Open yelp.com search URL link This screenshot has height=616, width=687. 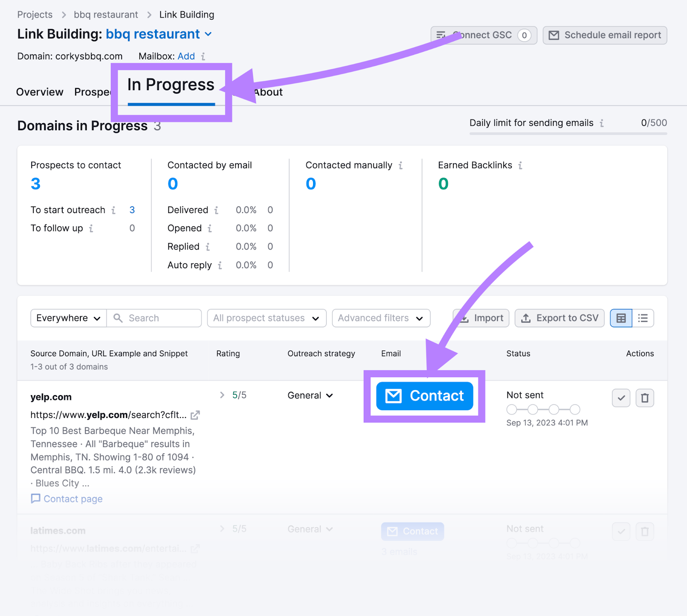109,415
